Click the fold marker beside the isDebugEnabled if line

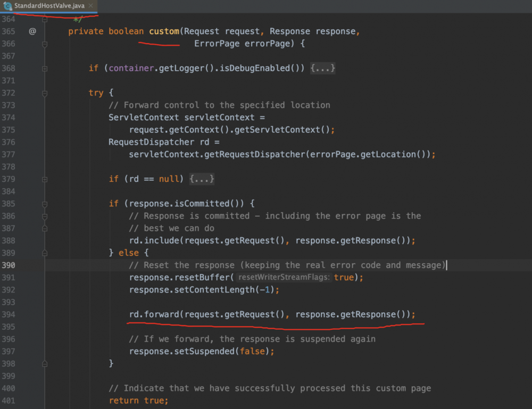click(x=45, y=68)
